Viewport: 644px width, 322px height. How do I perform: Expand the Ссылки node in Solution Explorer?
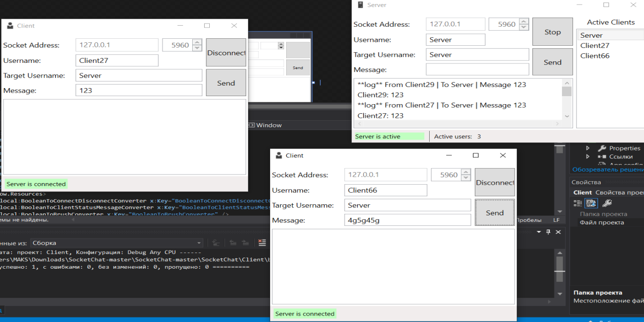(588, 156)
